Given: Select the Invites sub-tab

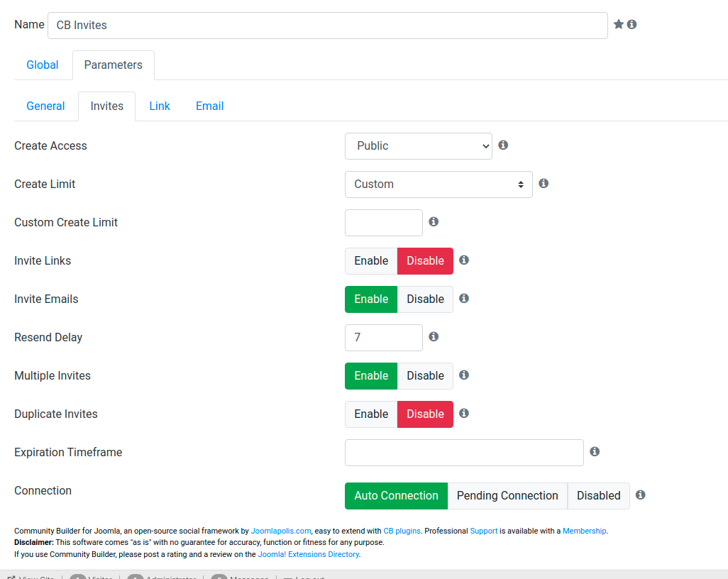Looking at the screenshot, I should (x=106, y=106).
